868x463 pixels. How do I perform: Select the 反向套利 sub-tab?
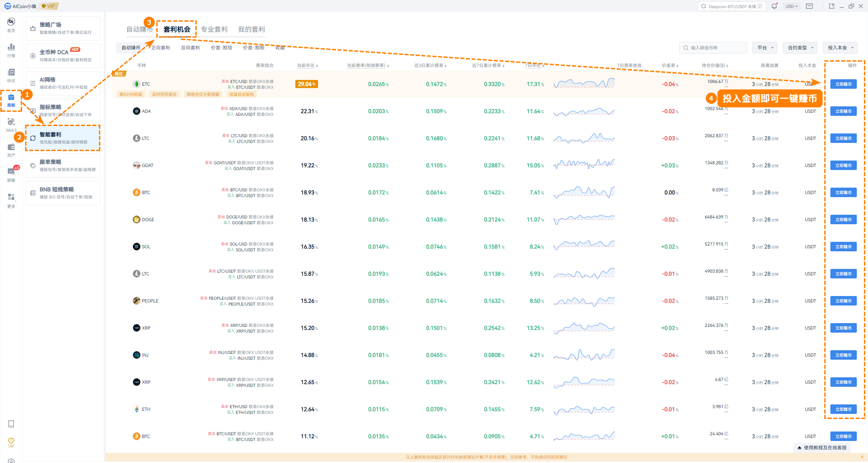click(190, 48)
